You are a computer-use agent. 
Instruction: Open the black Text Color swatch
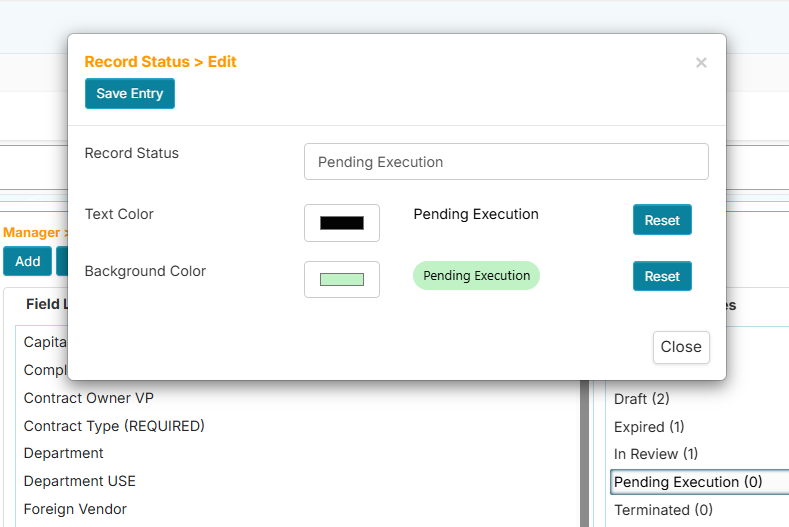342,223
